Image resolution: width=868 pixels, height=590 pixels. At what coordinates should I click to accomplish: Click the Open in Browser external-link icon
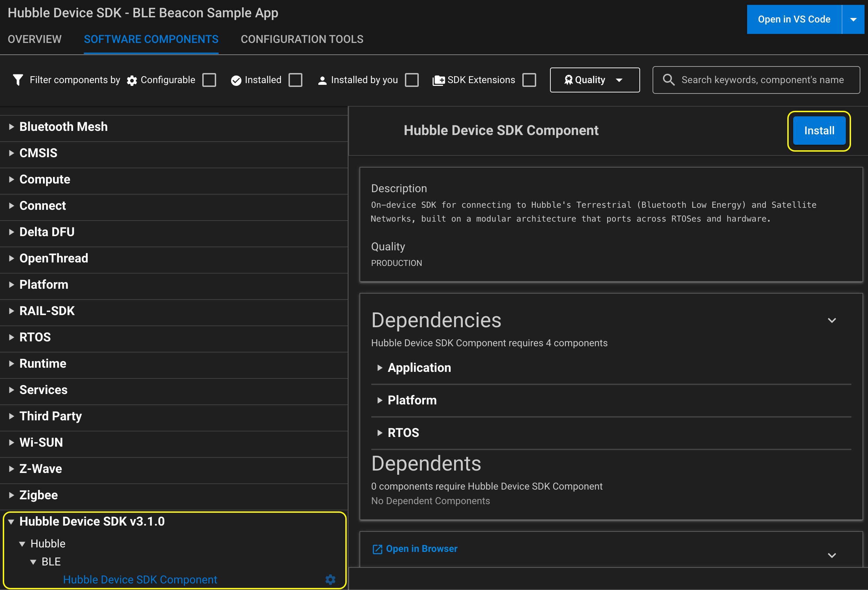tap(377, 549)
